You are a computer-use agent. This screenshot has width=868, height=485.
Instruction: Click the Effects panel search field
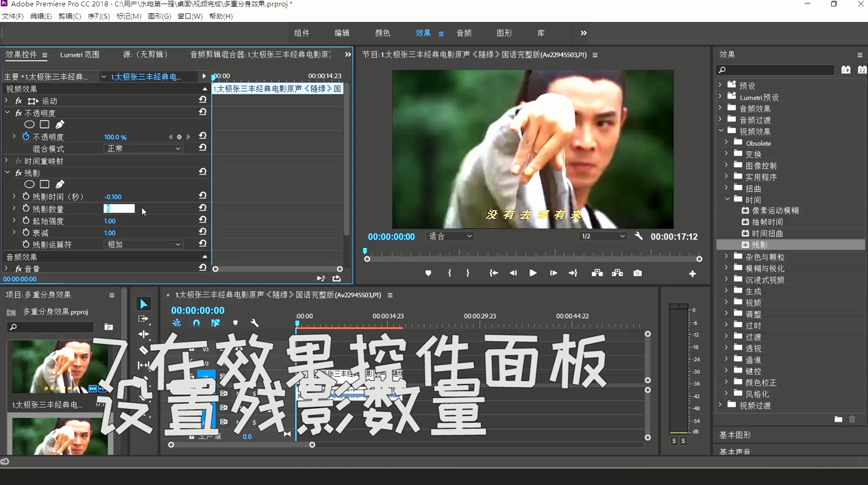775,70
